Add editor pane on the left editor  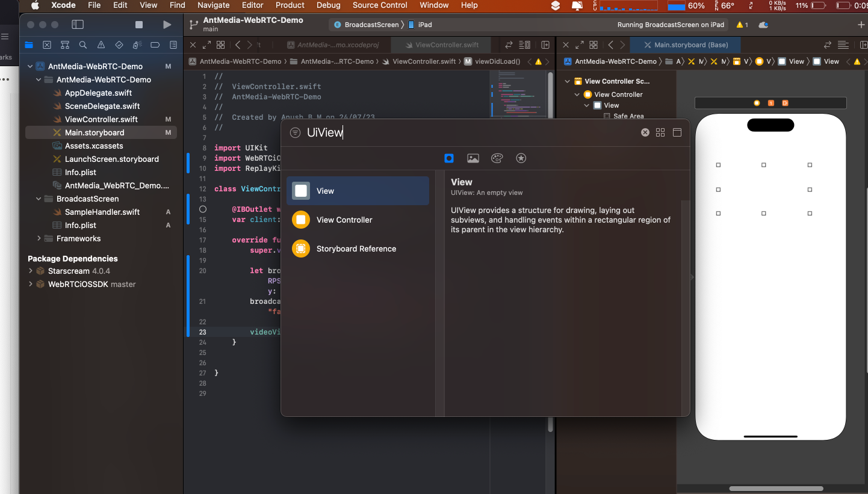click(x=545, y=45)
